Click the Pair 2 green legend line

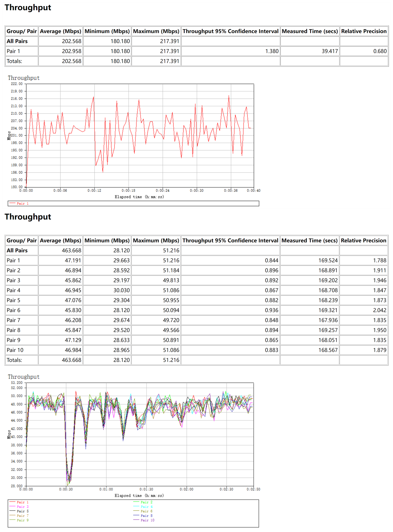pyautogui.click(x=136, y=502)
